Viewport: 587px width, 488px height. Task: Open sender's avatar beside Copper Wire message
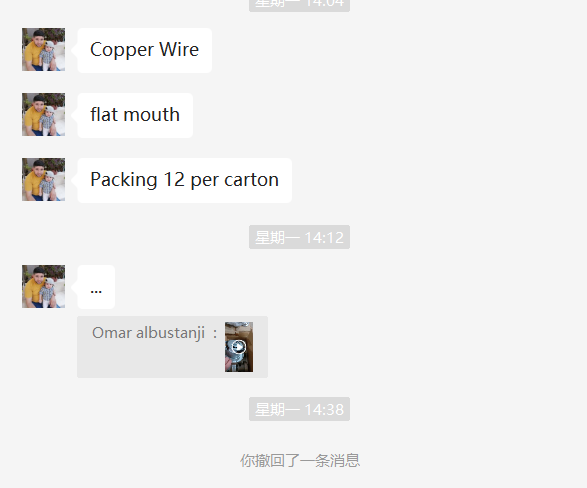coord(43,49)
